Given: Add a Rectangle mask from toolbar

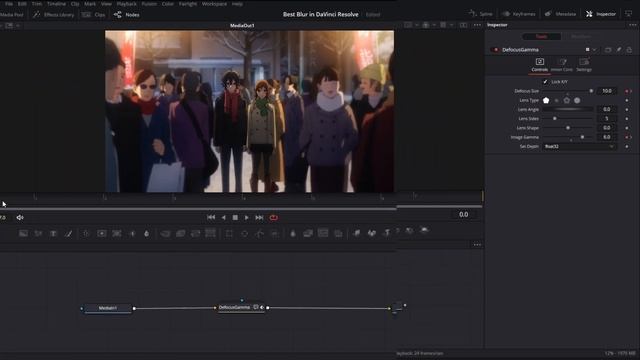Looking at the screenshot, I should tap(229, 233).
